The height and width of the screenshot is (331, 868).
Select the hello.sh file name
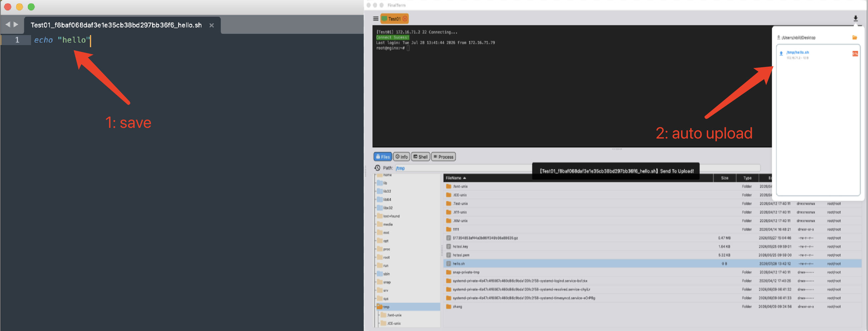click(459, 264)
